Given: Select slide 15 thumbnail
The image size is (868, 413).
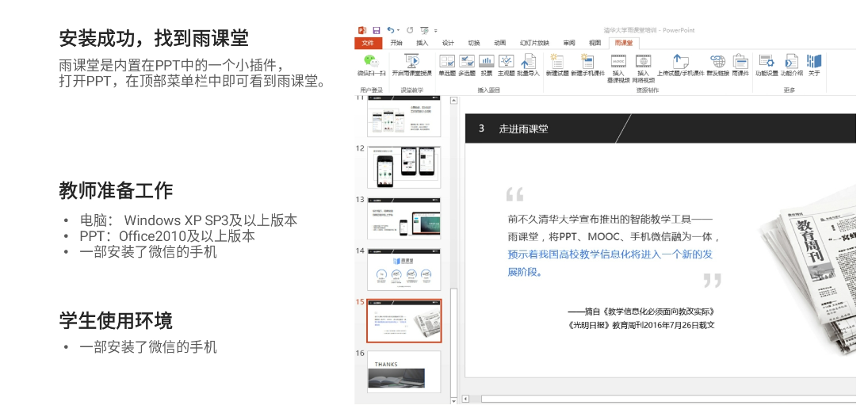Looking at the screenshot, I should coord(404,321).
